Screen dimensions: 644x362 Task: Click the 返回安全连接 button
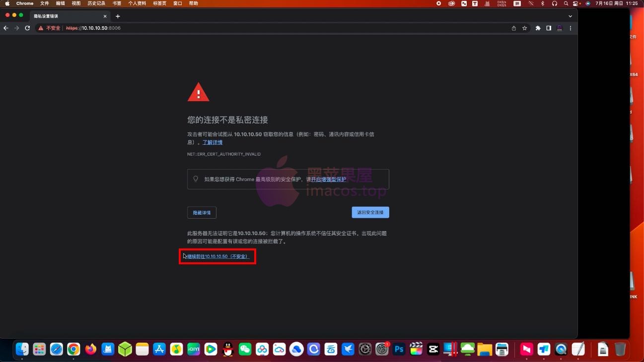point(370,213)
